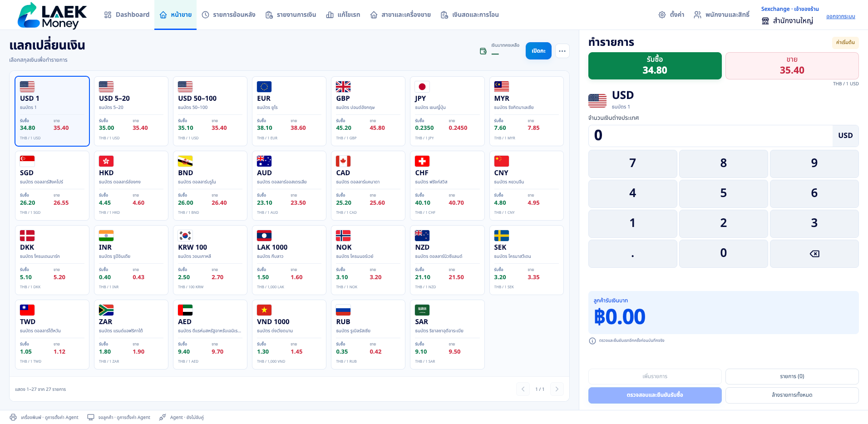Choose the GBP flag card
Viewport: 868px width, 424px height.
368,111
